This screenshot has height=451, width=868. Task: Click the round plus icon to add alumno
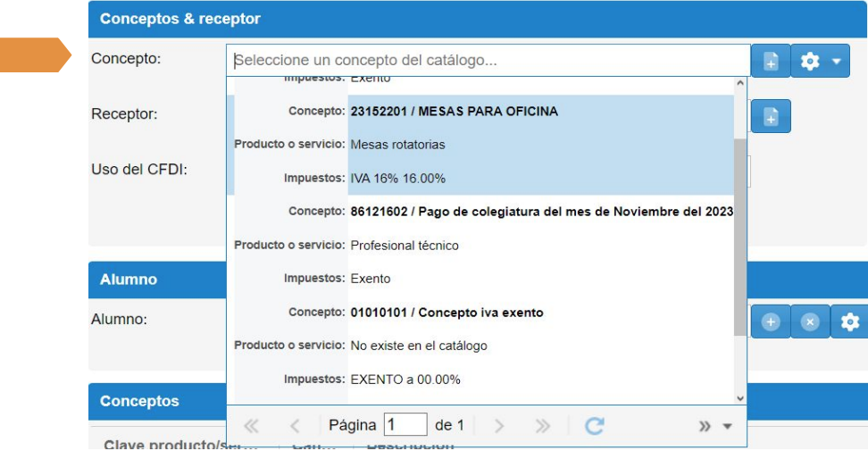(x=772, y=322)
